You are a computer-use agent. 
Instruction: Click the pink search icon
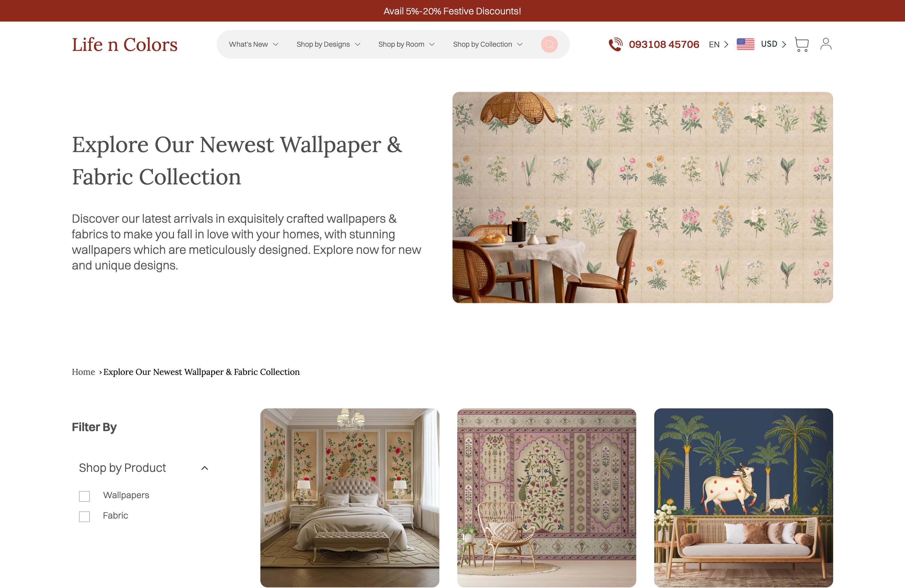[549, 45]
